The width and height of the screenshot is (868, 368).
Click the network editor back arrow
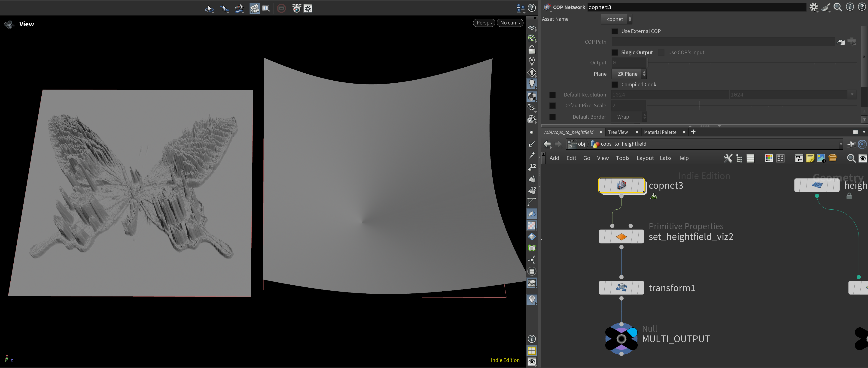547,144
